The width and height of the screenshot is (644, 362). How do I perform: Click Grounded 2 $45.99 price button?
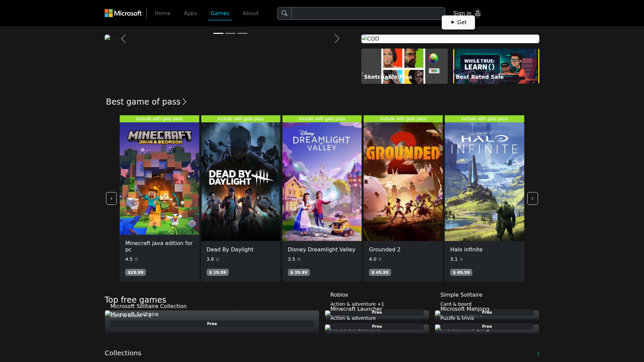click(x=380, y=273)
